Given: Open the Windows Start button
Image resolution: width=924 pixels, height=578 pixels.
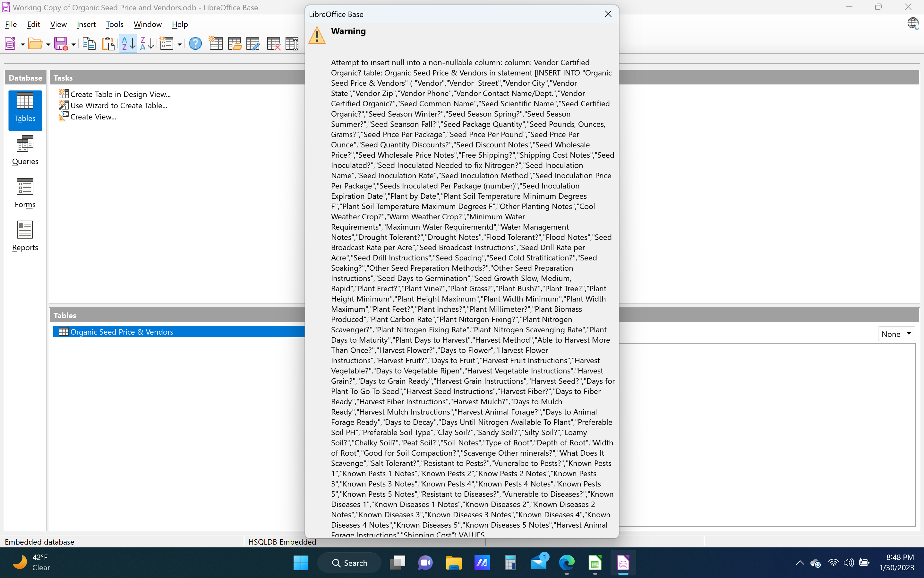Looking at the screenshot, I should (x=301, y=563).
